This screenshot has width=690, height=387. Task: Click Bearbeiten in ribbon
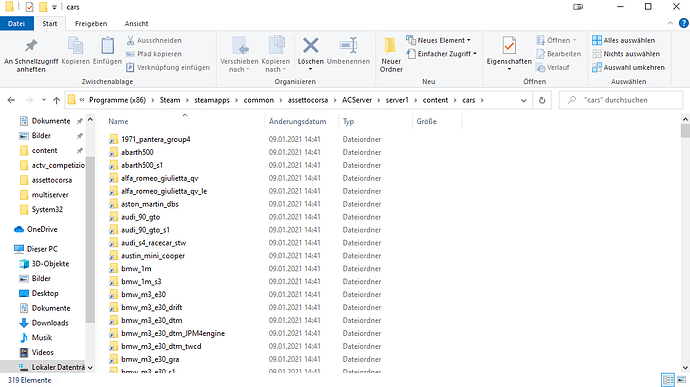click(559, 54)
